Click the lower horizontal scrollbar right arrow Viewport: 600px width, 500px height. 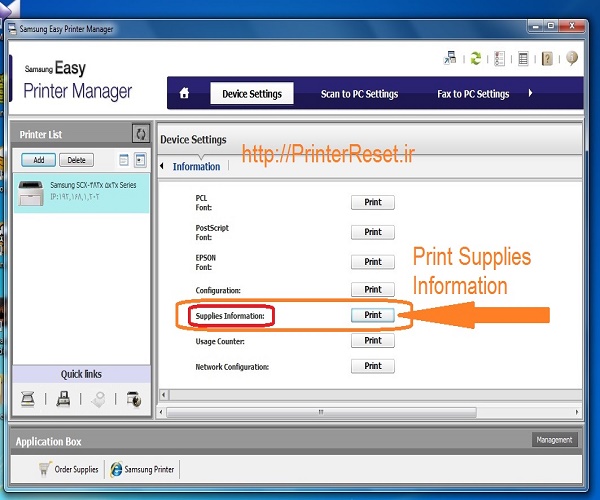(577, 412)
